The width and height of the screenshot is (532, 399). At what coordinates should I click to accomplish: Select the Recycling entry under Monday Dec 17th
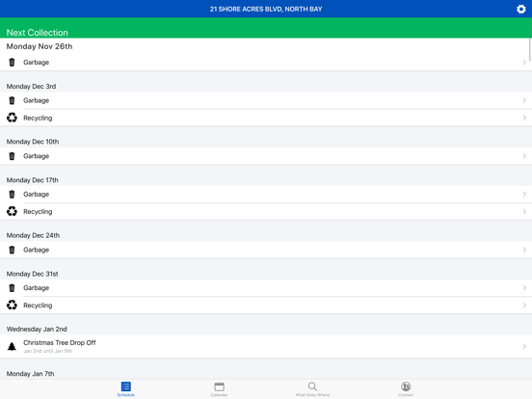266,211
